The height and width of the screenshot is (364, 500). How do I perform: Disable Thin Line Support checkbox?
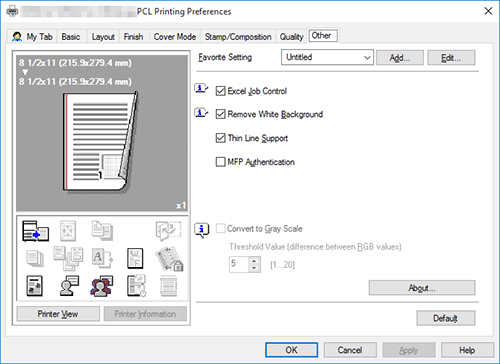(221, 138)
